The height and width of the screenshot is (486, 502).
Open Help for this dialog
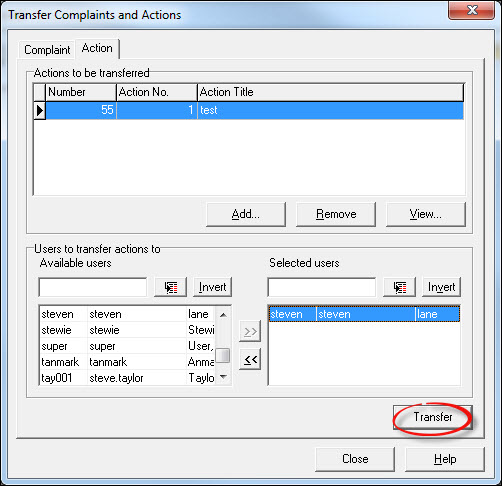445,459
